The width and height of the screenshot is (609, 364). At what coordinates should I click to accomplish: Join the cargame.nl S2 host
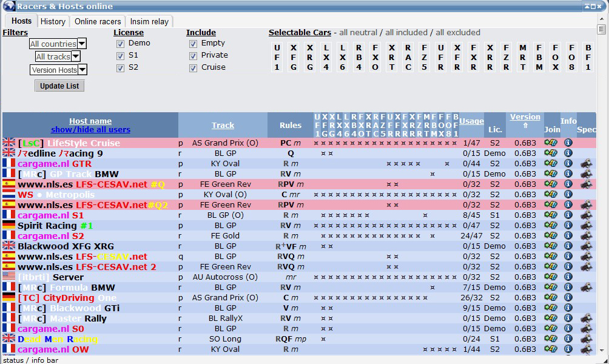(551, 235)
